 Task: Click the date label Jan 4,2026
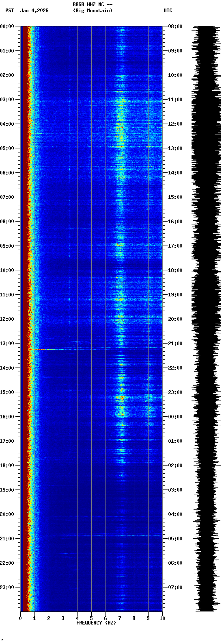pos(34,11)
